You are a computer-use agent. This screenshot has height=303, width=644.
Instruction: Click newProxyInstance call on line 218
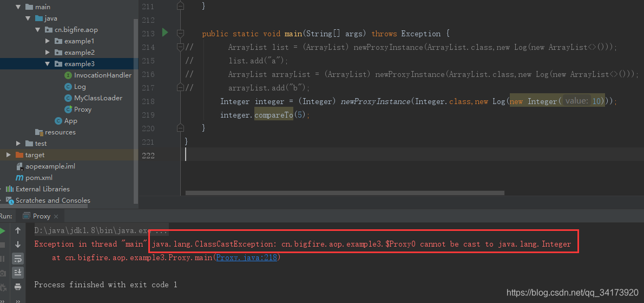coord(376,101)
